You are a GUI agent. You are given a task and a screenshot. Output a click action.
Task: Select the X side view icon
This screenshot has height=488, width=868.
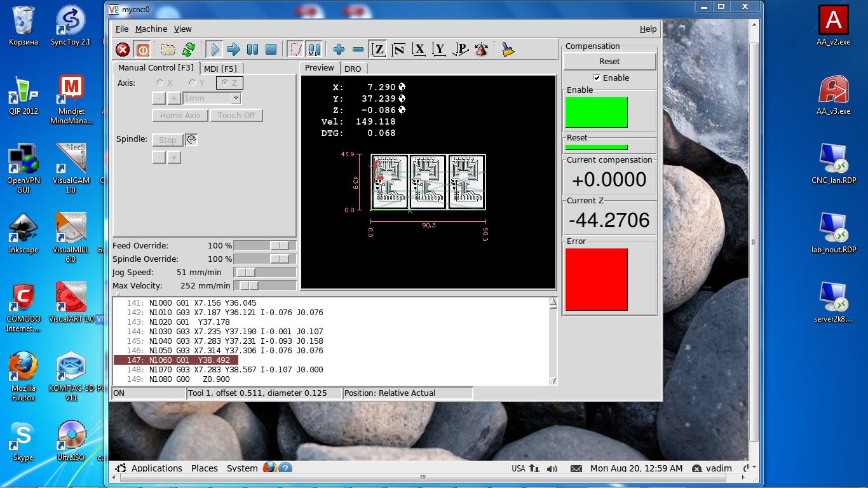[x=419, y=50]
